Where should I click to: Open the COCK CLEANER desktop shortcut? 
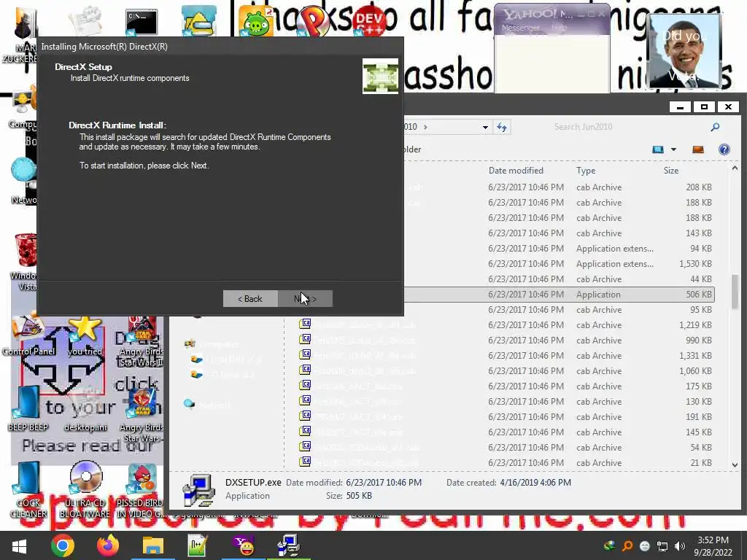[x=28, y=491]
